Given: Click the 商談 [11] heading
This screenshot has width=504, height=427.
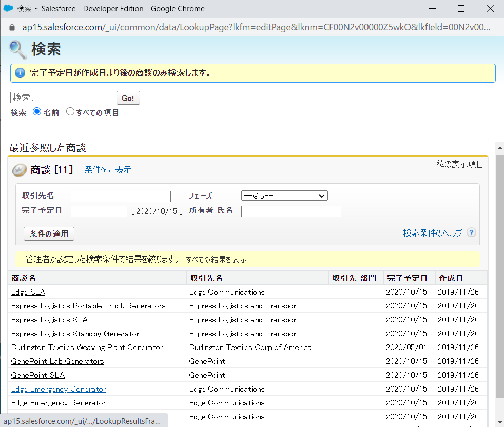Looking at the screenshot, I should click(x=52, y=169).
